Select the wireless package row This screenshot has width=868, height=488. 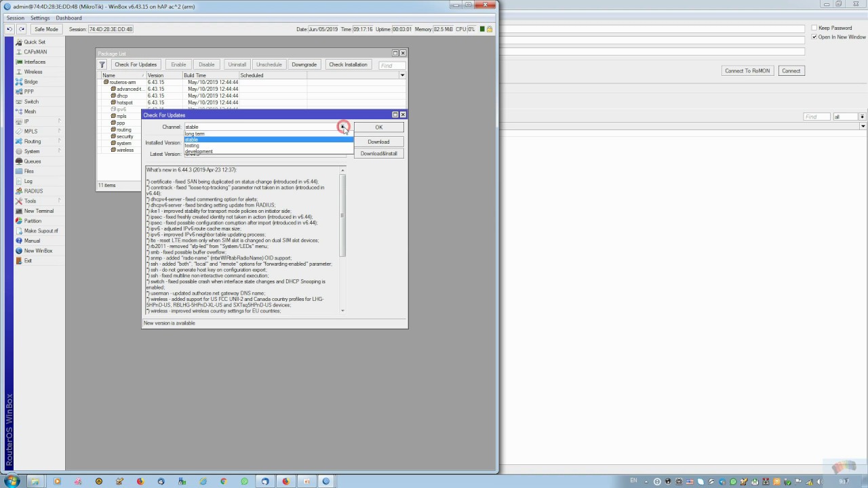tap(119, 150)
